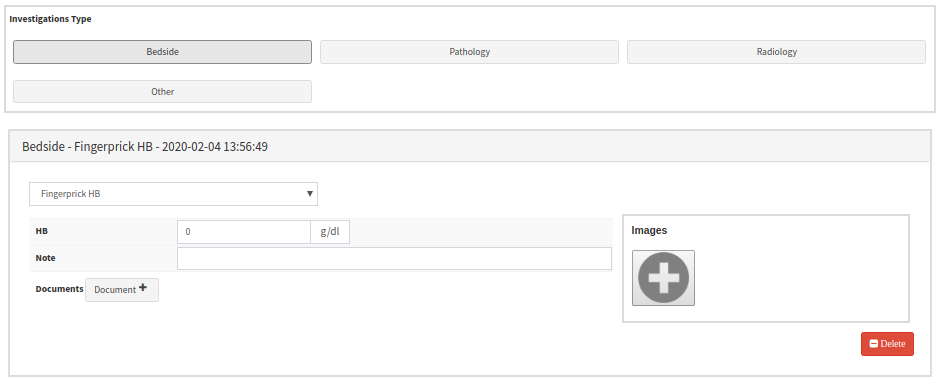Choose the Other investigation type
The image size is (941, 383).
click(x=163, y=92)
